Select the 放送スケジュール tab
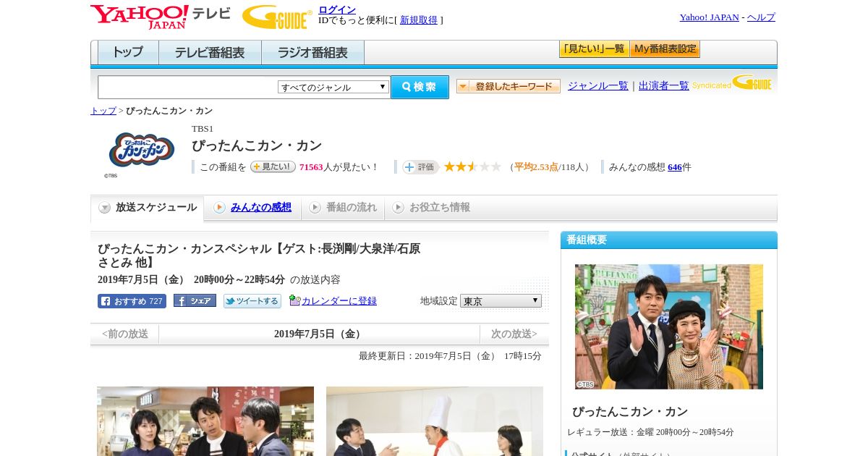 coord(147,208)
